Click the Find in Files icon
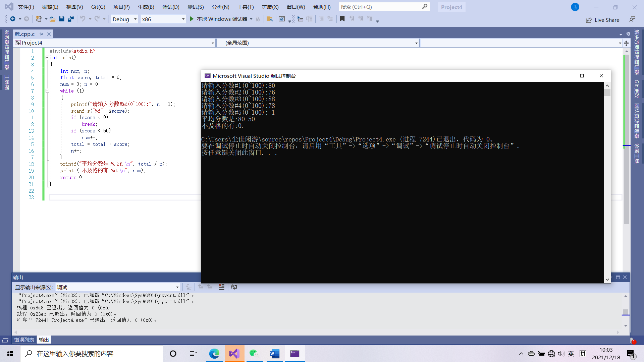Viewport: 644px width, 362px height. [269, 19]
